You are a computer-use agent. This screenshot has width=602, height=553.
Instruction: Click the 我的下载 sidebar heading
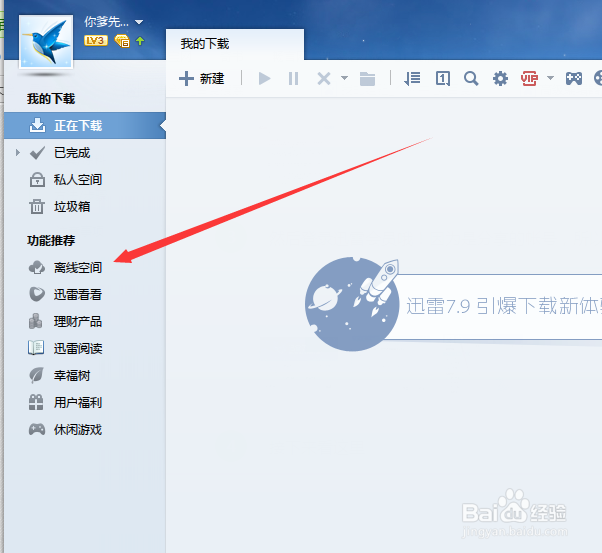pyautogui.click(x=51, y=99)
